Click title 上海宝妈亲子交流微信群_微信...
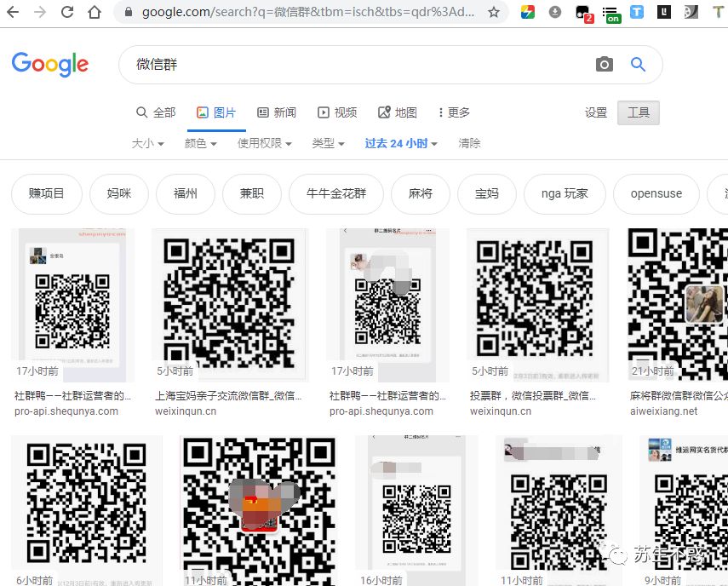 pos(228,395)
